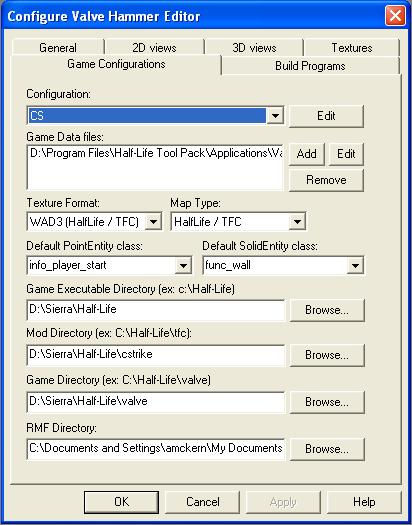The image size is (412, 525).
Task: Browse for the Game Executable Directory
Action: (x=327, y=310)
